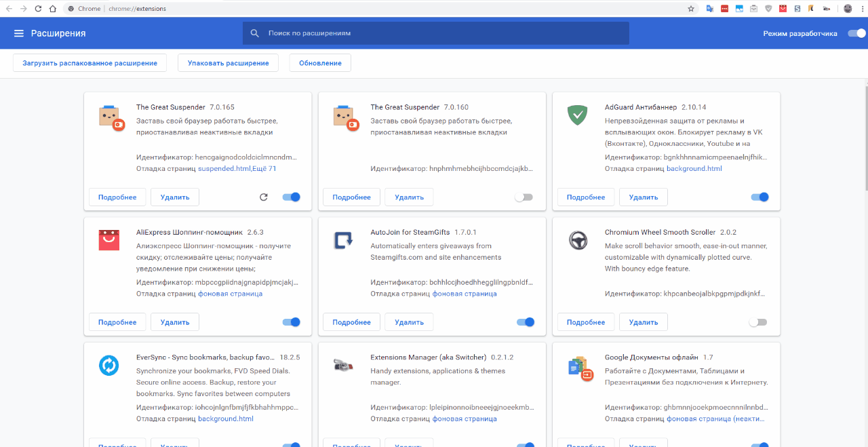Enable The Great Suspender 7.0.160 toggle
Viewport: 868px width, 447px height.
pos(524,197)
